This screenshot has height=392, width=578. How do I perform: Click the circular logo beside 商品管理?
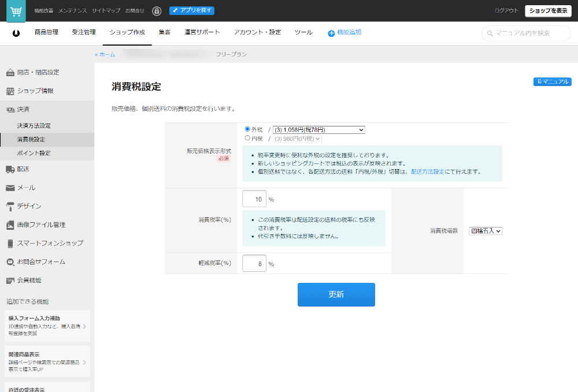pyautogui.click(x=16, y=33)
